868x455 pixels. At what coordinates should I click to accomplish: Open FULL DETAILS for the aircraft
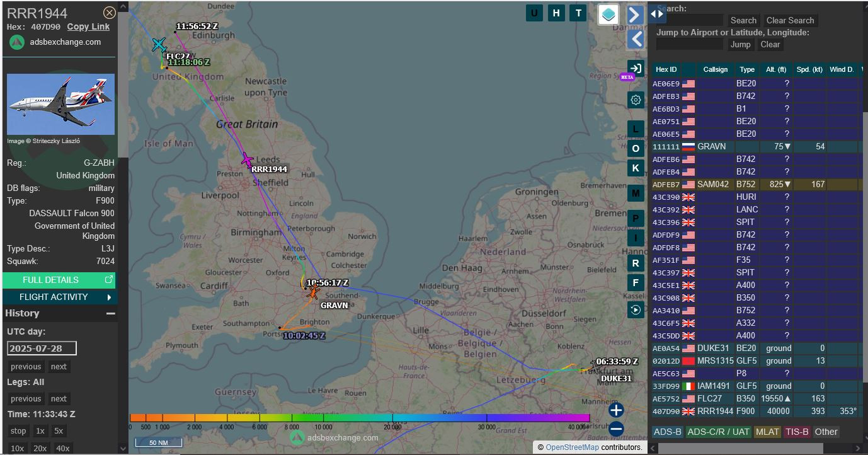tap(59, 280)
